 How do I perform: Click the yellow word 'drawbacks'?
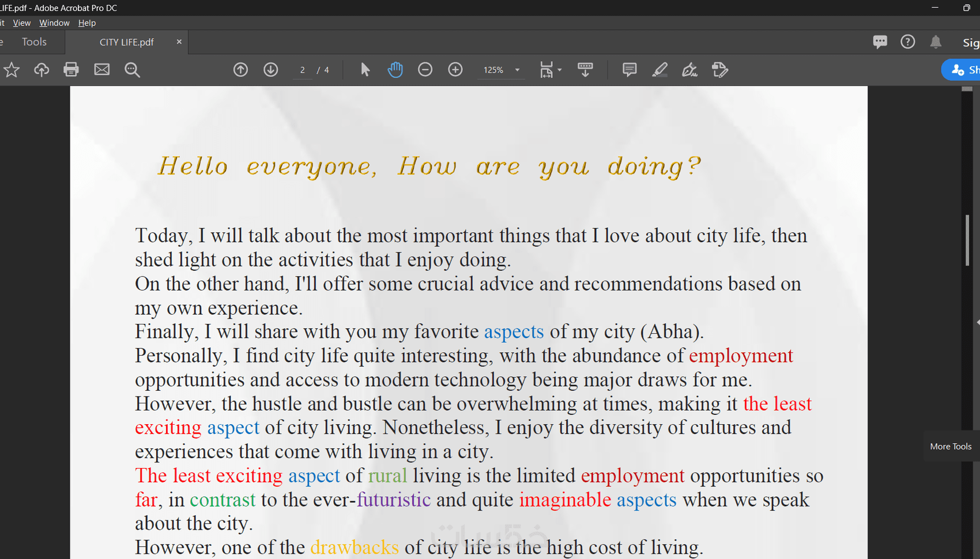[x=355, y=547]
